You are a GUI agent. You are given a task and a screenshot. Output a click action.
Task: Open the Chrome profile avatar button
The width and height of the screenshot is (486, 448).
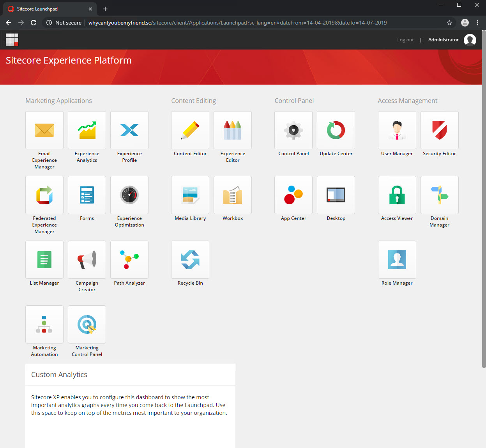click(x=465, y=23)
